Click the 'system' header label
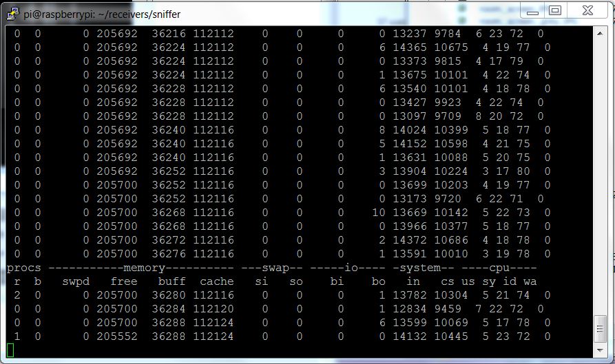The width and height of the screenshot is (615, 364). pos(420,268)
